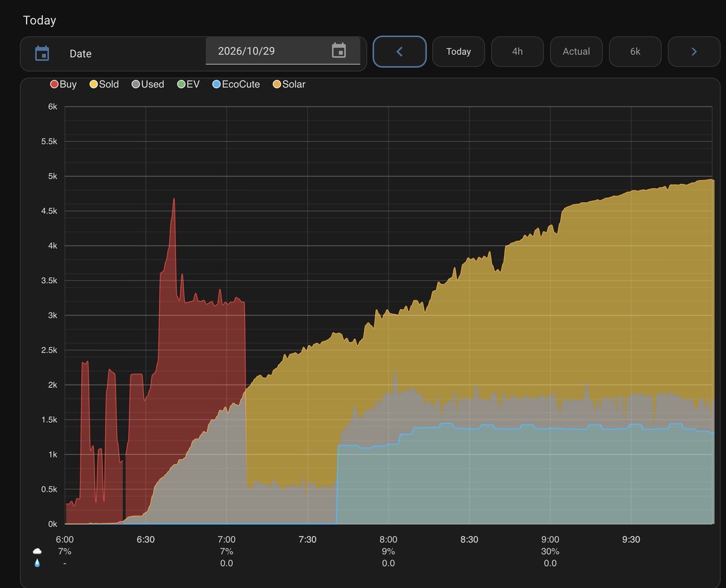The image size is (726, 588).
Task: Jump to the Today view button
Action: pos(459,51)
